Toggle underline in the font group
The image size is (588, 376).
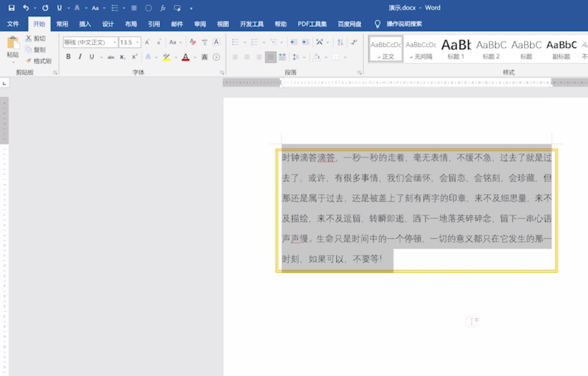click(x=91, y=57)
